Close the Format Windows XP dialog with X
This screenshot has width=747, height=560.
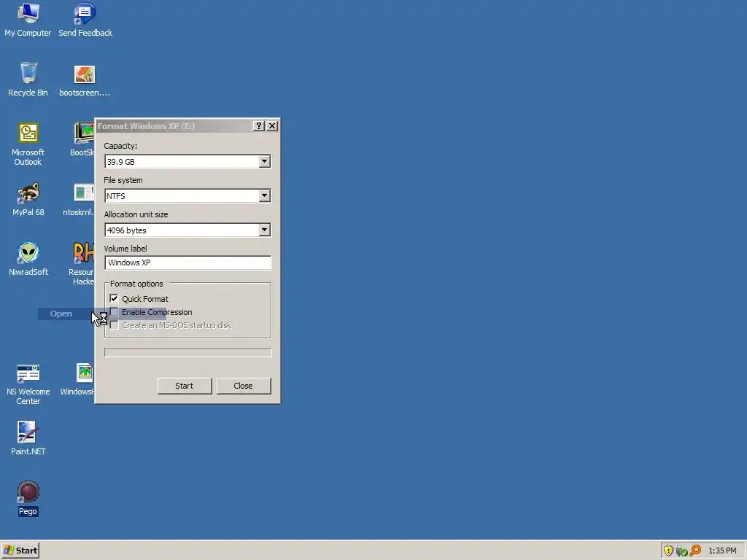[x=272, y=125]
